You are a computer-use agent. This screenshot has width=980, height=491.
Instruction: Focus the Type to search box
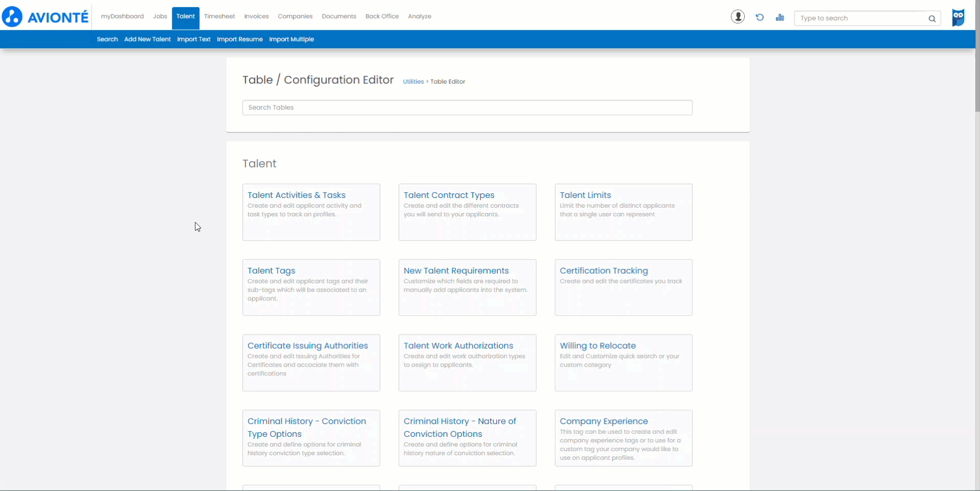click(862, 18)
